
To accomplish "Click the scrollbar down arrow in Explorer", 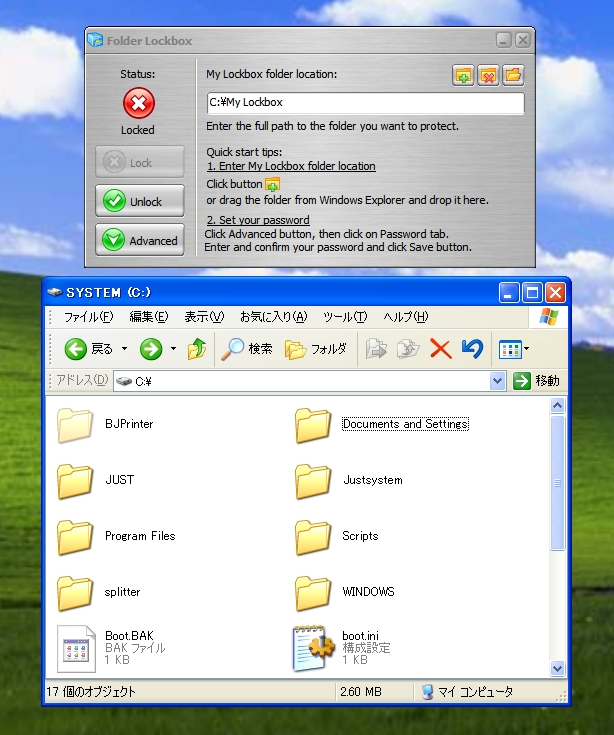I will coord(557,668).
